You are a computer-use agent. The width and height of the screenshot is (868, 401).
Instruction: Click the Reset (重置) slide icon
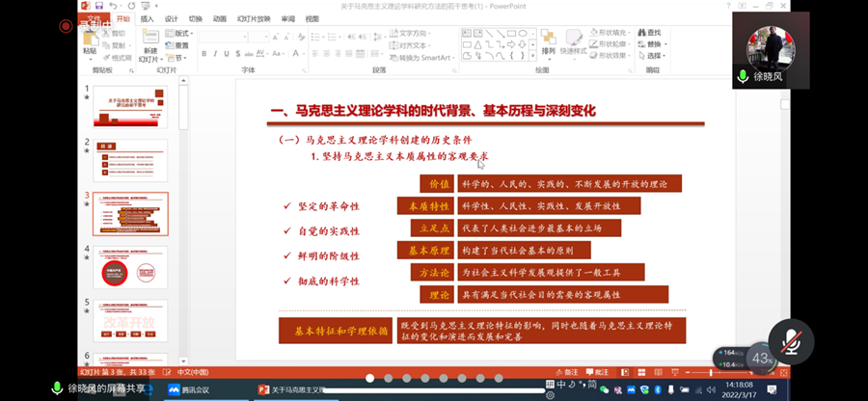pos(179,45)
